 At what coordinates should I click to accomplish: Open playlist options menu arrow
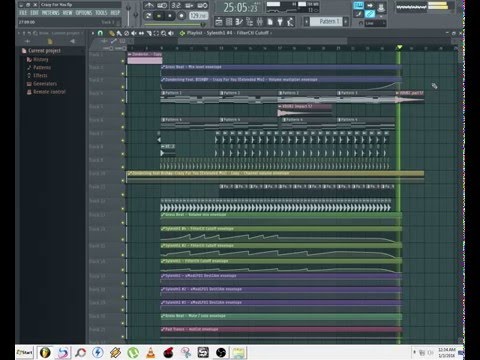pos(93,33)
